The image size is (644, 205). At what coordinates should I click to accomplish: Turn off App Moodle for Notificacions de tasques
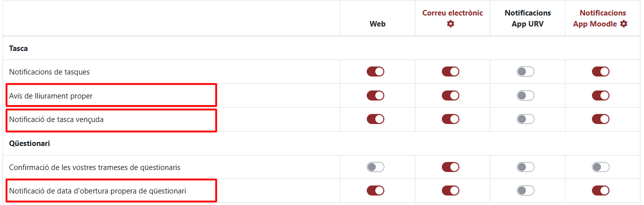(x=600, y=71)
